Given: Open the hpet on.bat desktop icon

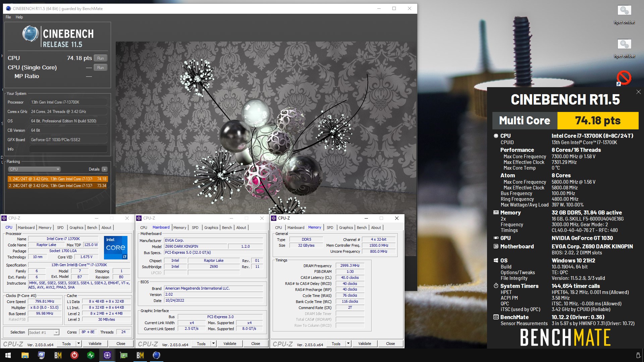Looking at the screenshot, I should click(x=624, y=14).
